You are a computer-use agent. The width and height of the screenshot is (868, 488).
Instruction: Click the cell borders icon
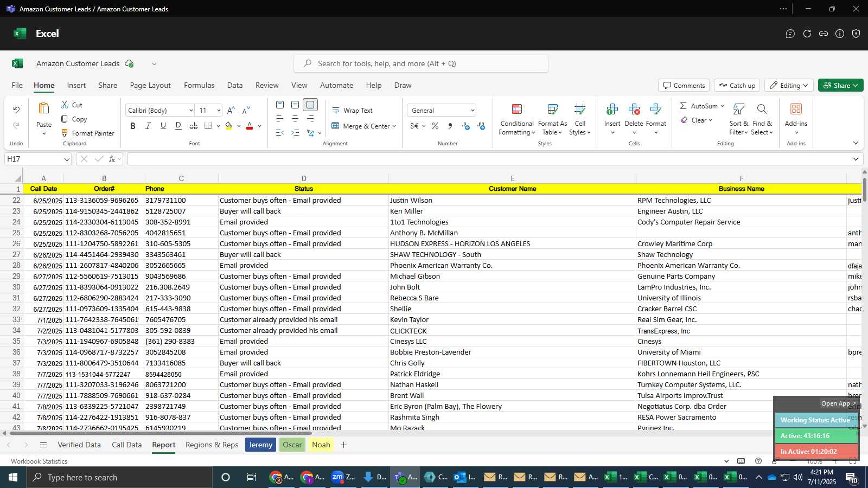click(208, 126)
